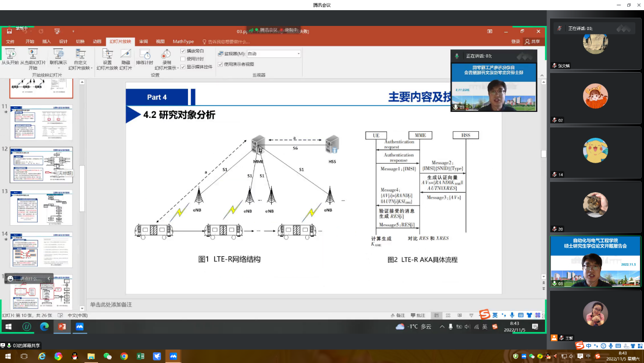Screen dimensions: 644x363
Task: Toggle 播放旁白 checkbox
Action: [x=183, y=51]
